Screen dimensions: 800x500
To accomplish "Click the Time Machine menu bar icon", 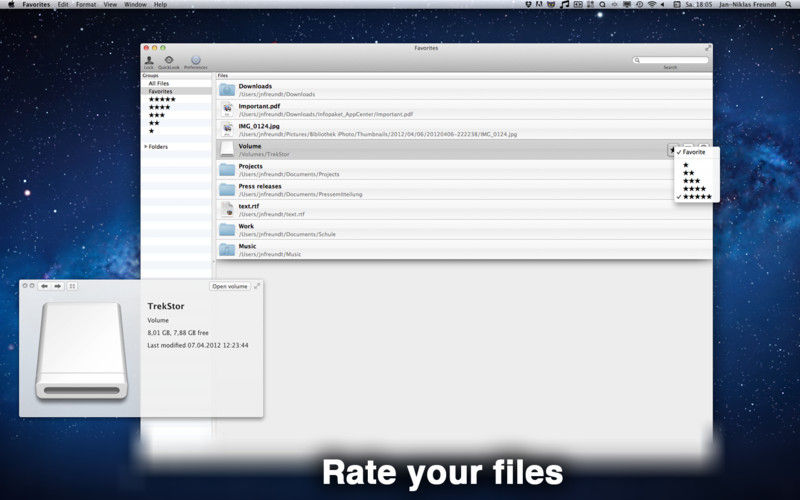I will 639,4.
